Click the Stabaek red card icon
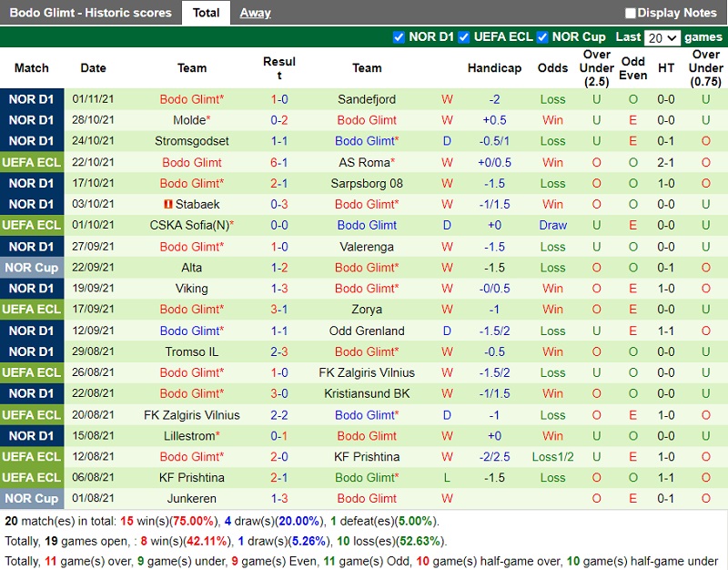The image size is (728, 570). [x=168, y=204]
